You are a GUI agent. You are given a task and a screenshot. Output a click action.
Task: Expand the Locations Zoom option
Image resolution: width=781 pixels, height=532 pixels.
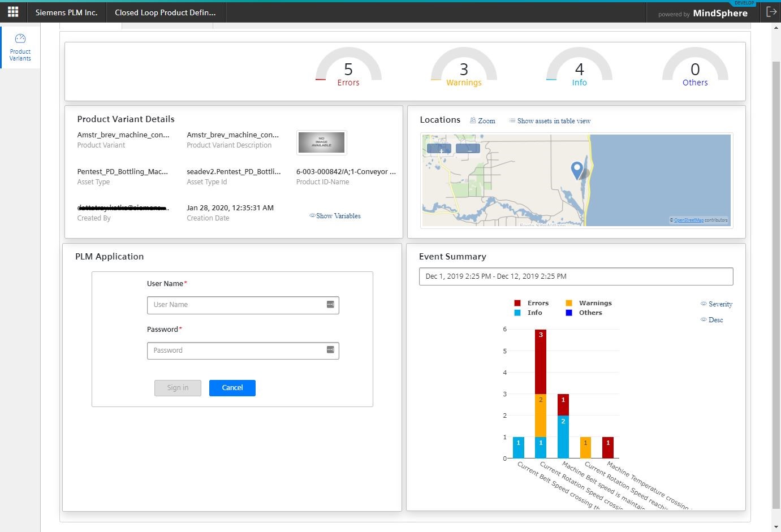(482, 121)
